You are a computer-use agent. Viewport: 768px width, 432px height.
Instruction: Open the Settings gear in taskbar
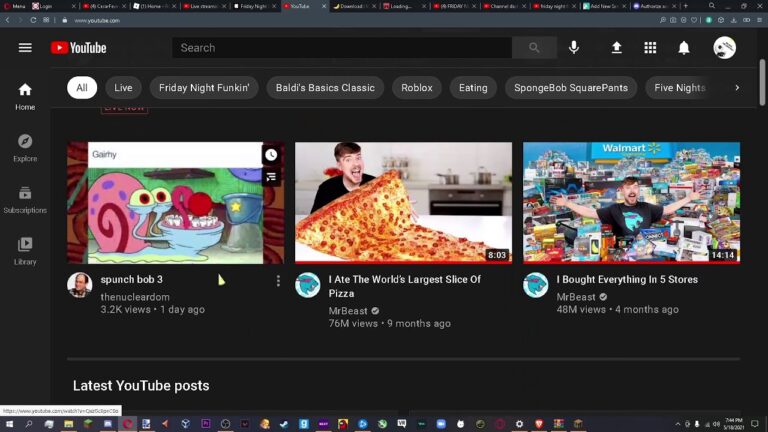pos(519,424)
